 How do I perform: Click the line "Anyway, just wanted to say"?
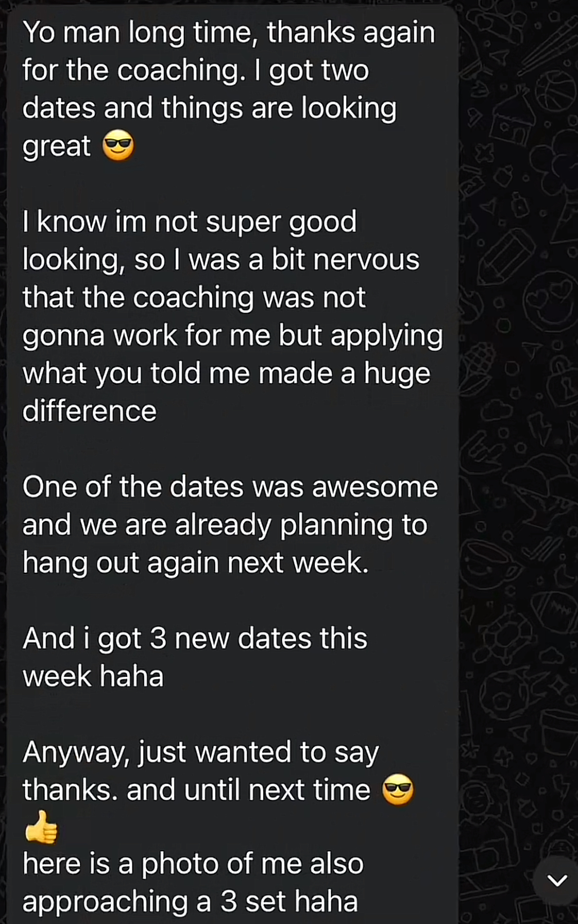pos(201,752)
